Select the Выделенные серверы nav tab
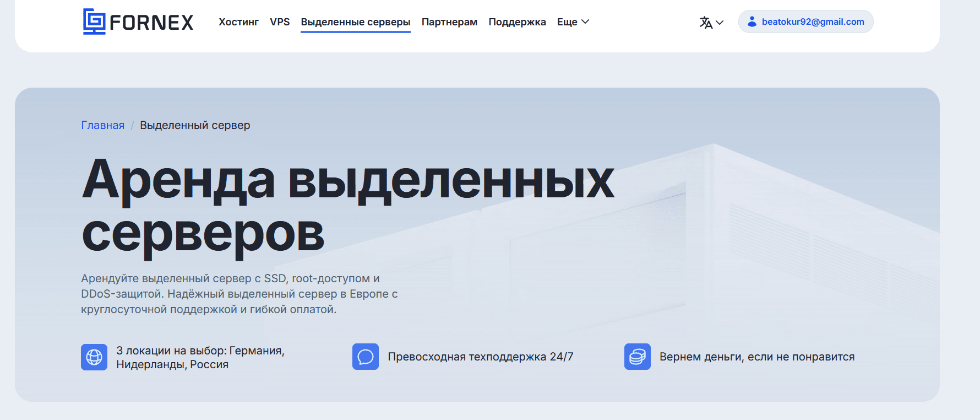This screenshot has height=420, width=980. click(355, 22)
